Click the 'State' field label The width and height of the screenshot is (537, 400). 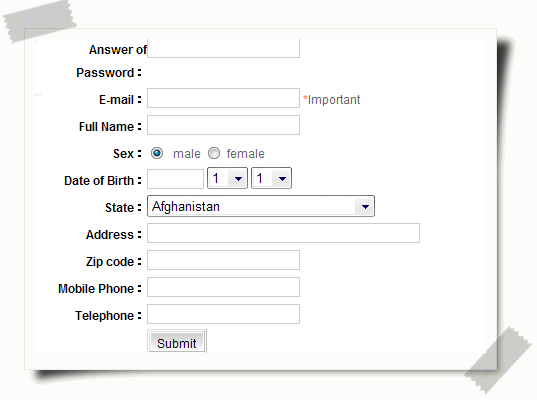(x=119, y=208)
